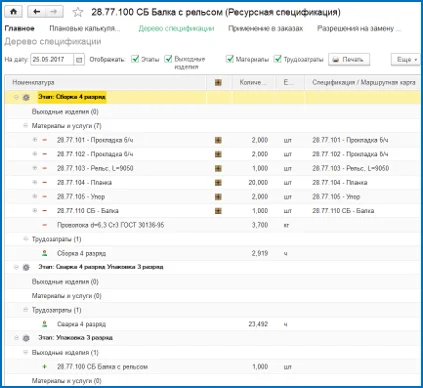The image size is (423, 388).
Task: Open the calendar picker beside the date
Action: (x=79, y=60)
